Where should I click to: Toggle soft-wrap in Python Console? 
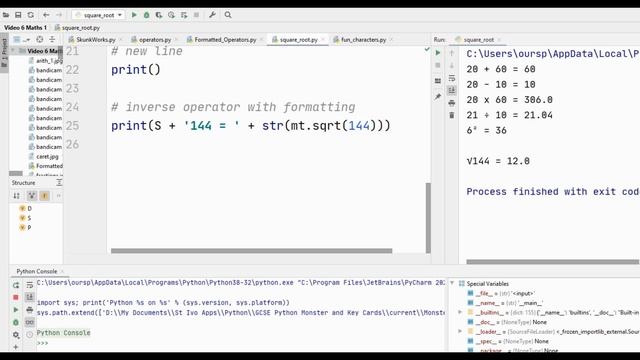29,285
